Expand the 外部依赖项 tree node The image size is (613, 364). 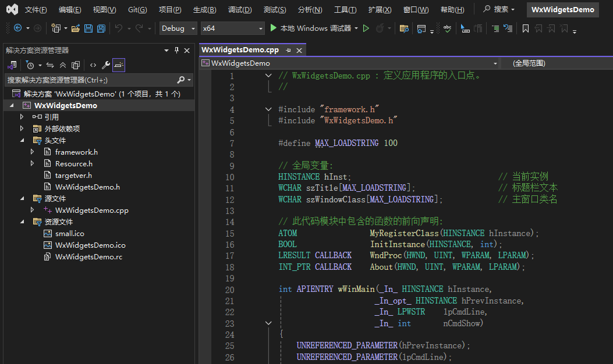22,129
